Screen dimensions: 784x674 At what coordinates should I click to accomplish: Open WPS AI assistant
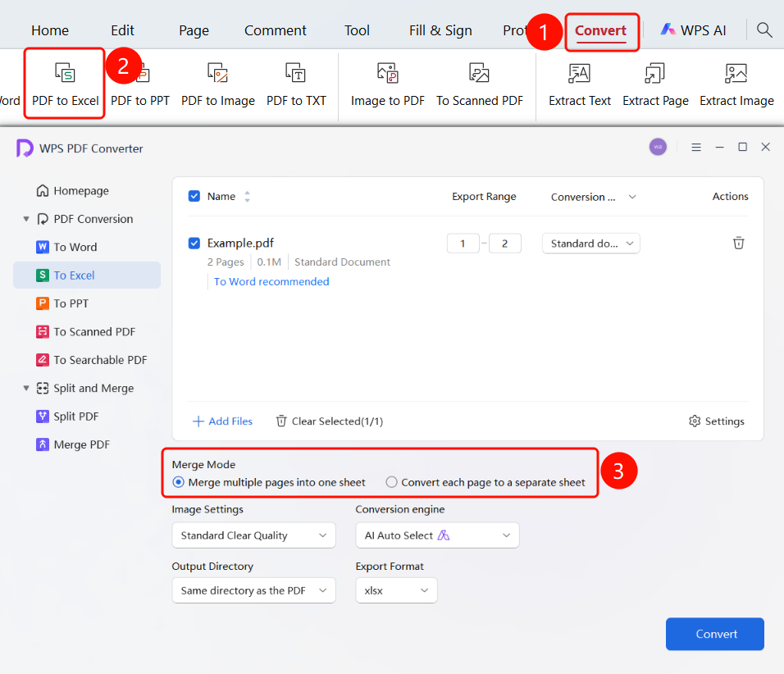[x=693, y=30]
